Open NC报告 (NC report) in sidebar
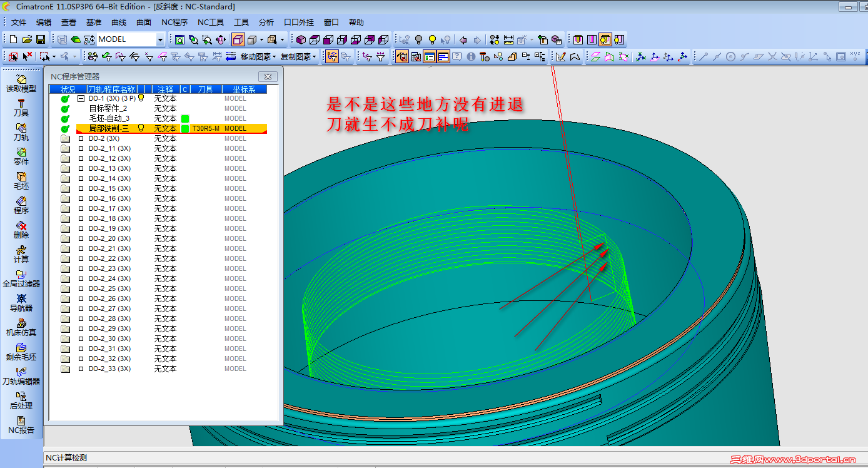Viewport: 868px width, 468px height. [x=21, y=425]
